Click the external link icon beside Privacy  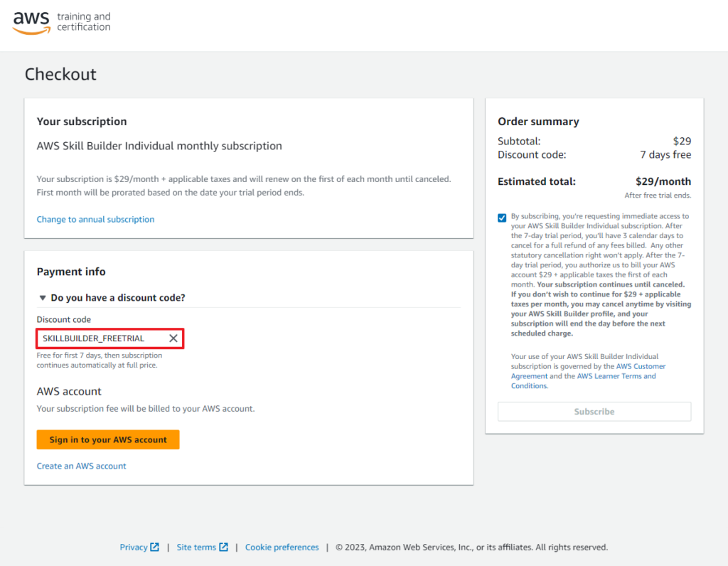click(154, 547)
